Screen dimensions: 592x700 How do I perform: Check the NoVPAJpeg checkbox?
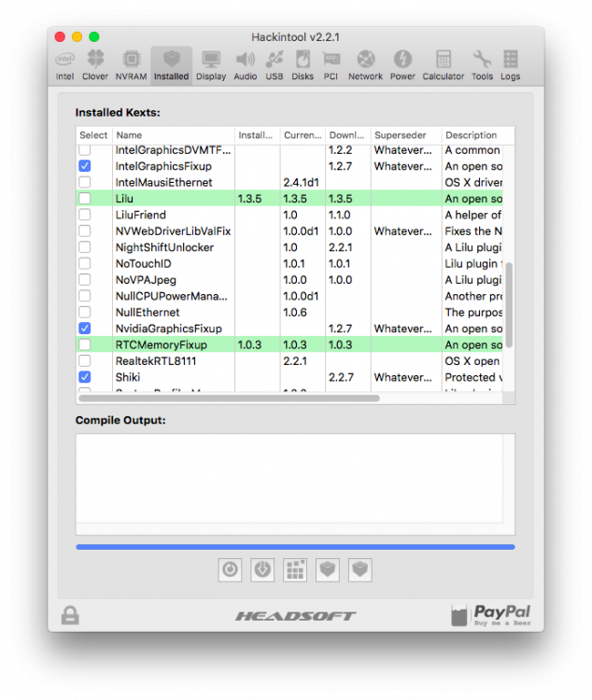[84, 279]
